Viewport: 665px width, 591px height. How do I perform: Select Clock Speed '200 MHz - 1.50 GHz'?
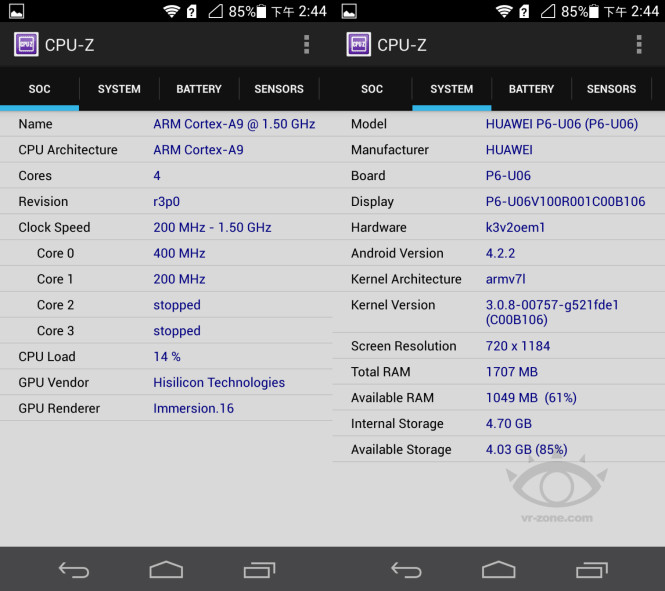[x=212, y=228]
